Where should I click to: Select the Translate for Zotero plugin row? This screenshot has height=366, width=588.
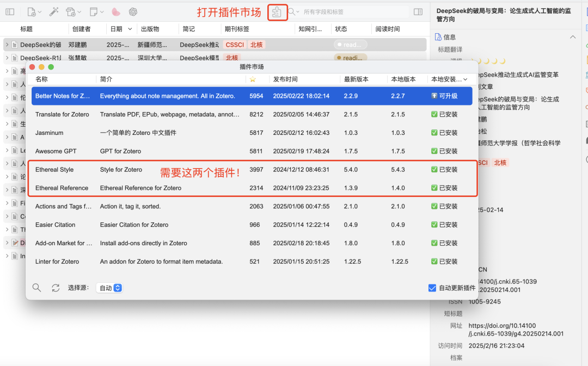coord(252,114)
